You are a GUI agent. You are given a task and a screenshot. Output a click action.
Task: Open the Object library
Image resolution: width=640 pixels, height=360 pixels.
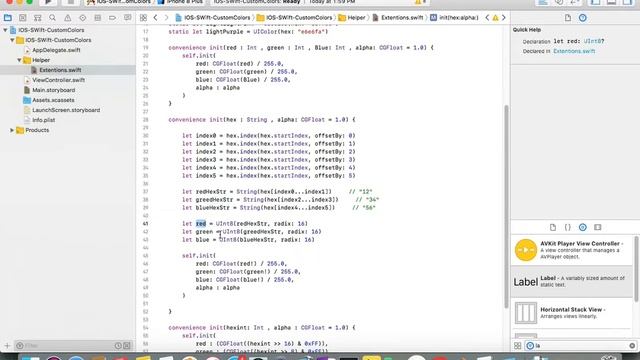[582, 227]
